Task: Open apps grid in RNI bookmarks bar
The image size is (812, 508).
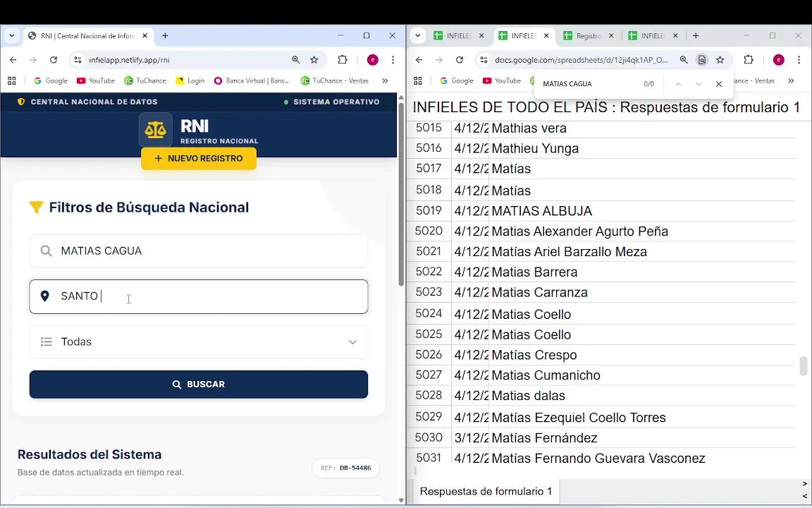Action: (12, 81)
